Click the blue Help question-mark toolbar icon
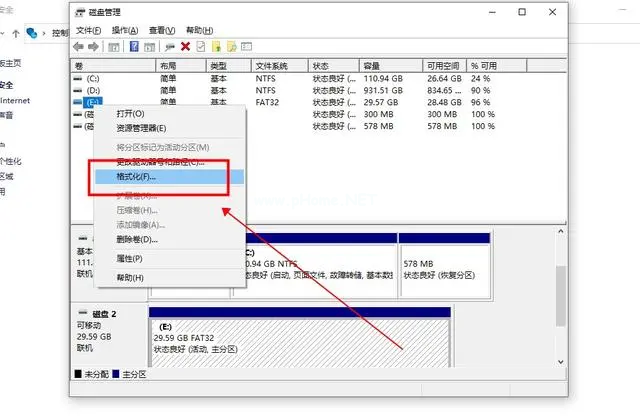This screenshot has height=417, width=640. [x=133, y=47]
